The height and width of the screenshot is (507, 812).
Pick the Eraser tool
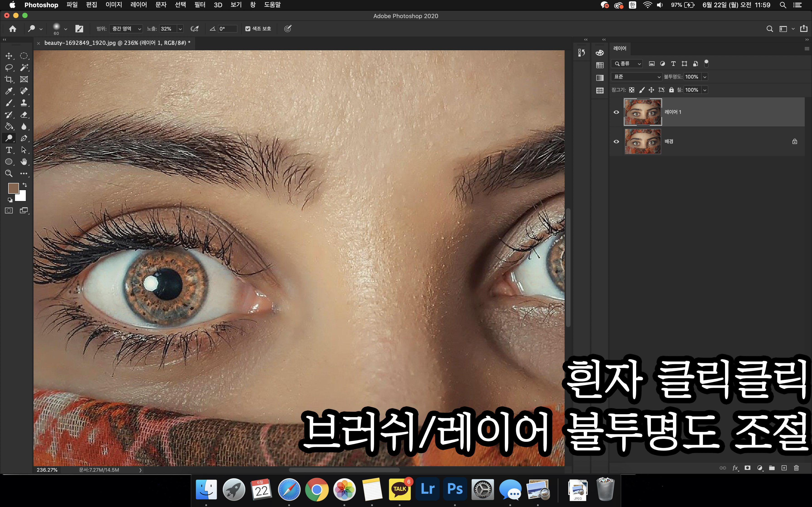[24, 115]
